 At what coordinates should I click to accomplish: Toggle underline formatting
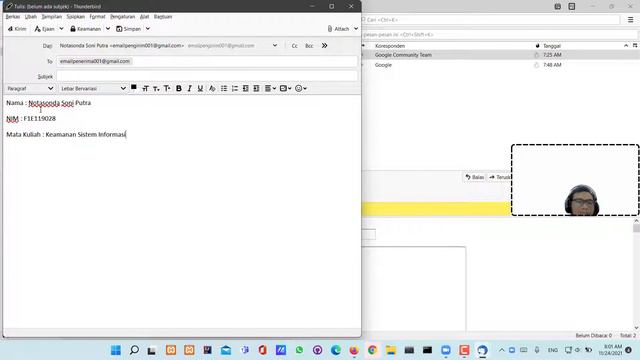click(x=200, y=89)
